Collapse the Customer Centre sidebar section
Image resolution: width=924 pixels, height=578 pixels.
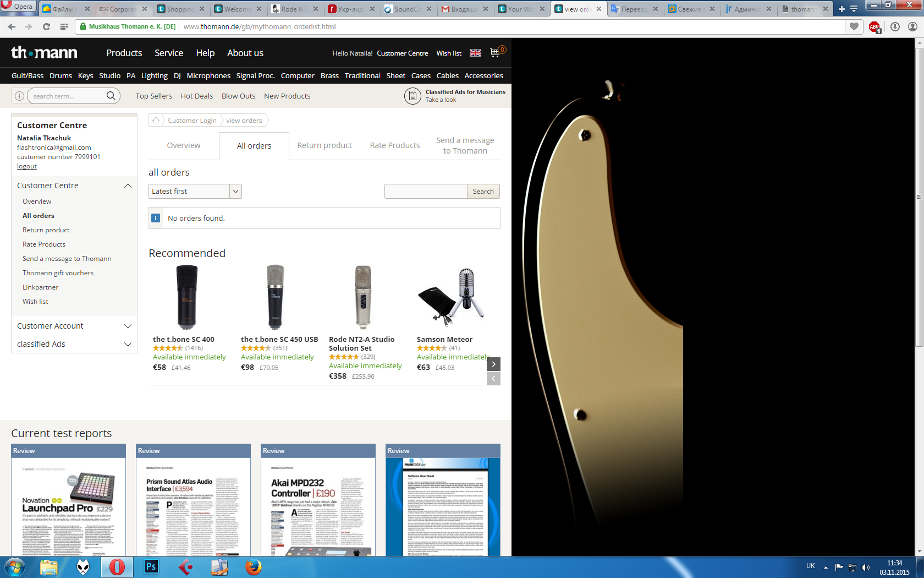point(128,186)
